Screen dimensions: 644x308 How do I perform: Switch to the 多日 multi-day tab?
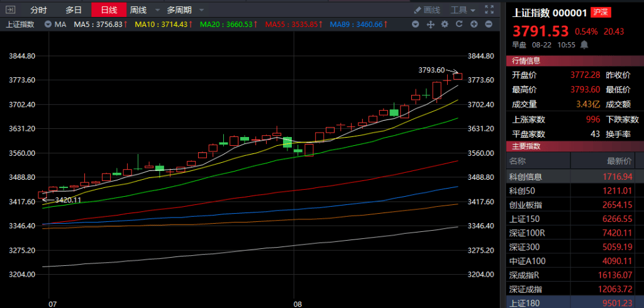pyautogui.click(x=74, y=10)
